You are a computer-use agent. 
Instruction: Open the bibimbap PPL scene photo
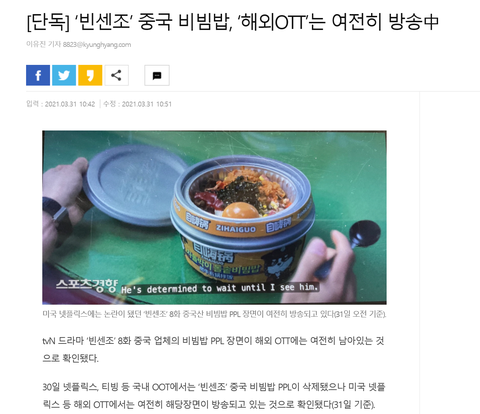tap(214, 217)
